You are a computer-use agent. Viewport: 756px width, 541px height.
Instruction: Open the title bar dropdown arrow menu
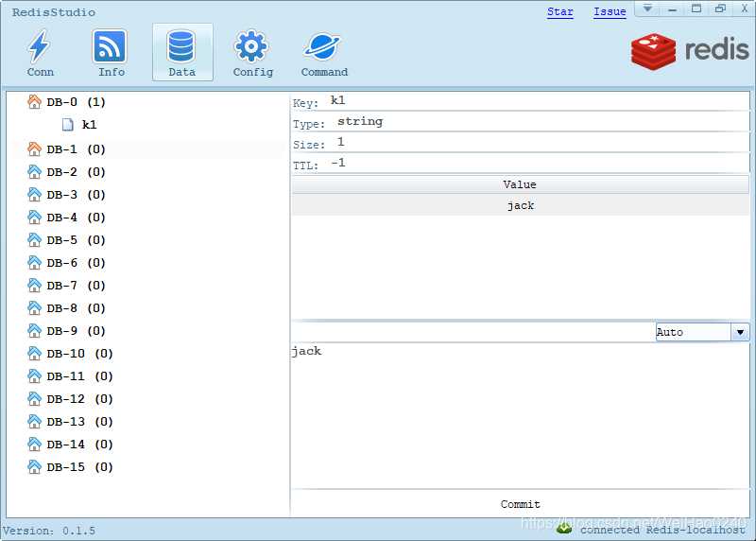[x=648, y=9]
